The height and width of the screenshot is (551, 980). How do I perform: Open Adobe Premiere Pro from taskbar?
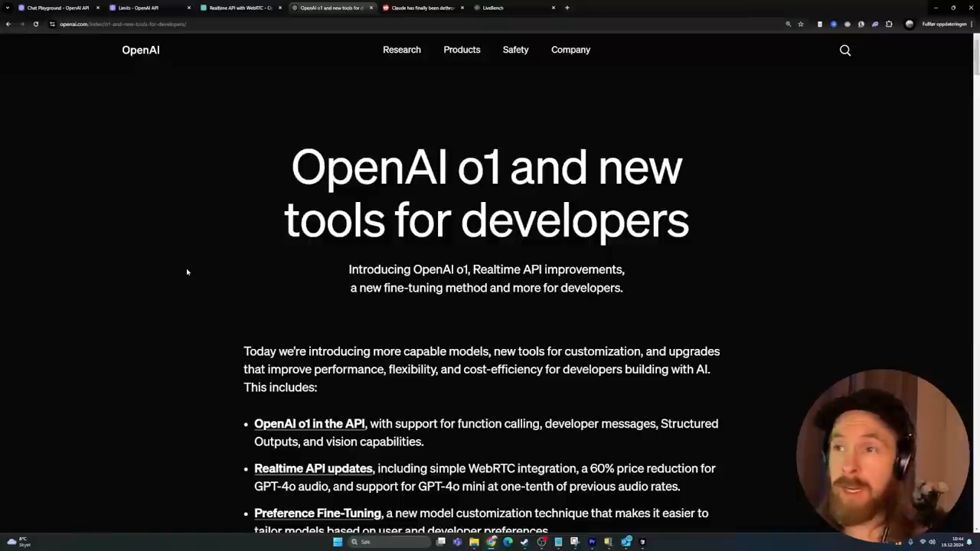(x=592, y=542)
